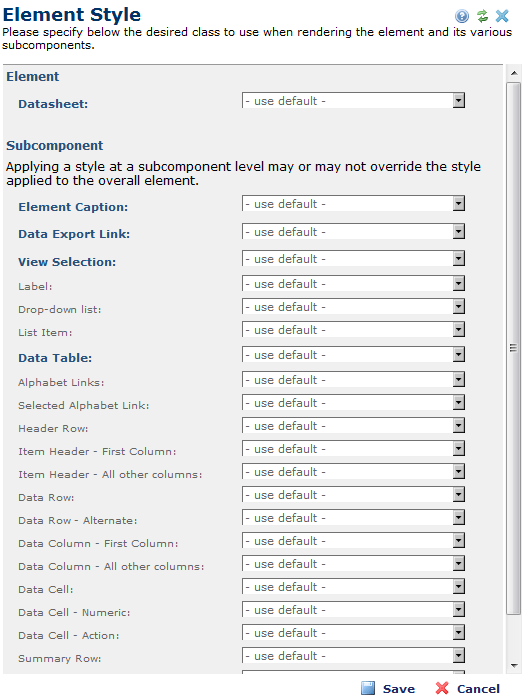Click the green refresh arrows icon
529x700 pixels.
[x=482, y=16]
